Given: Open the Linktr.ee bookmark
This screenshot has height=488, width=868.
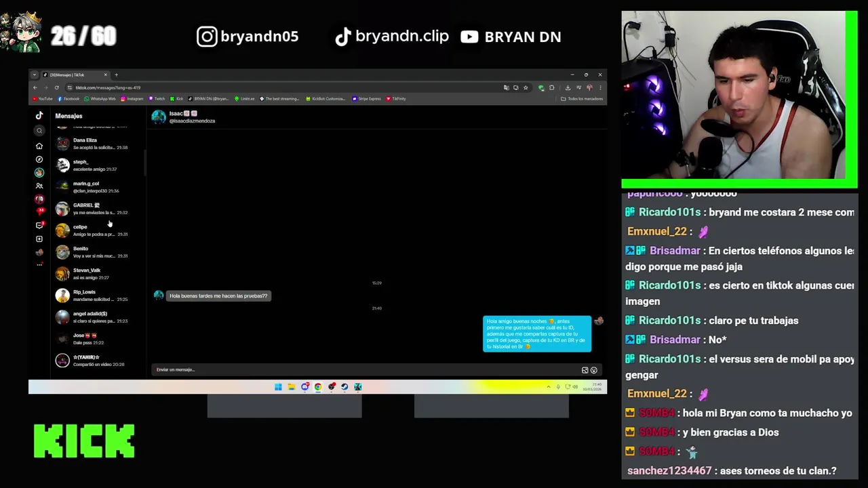Looking at the screenshot, I should tap(245, 99).
